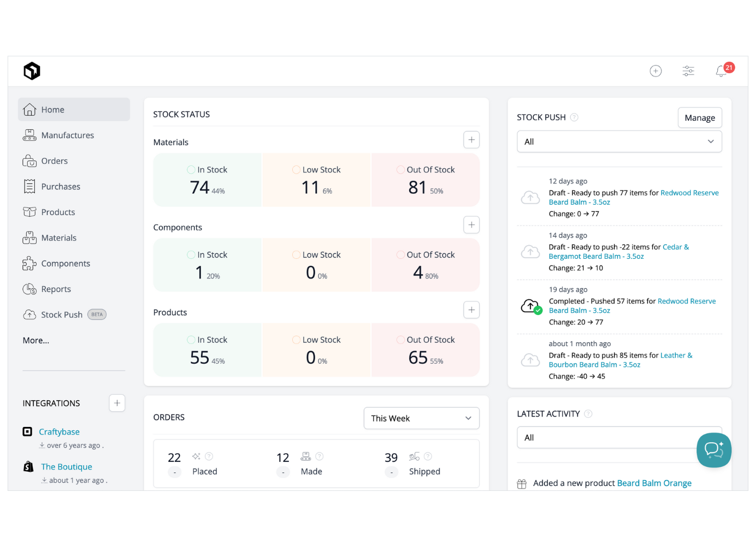Screen dimensions: 756x558
Task: Click the quick-add plus icon in the top bar
Action: pos(655,71)
